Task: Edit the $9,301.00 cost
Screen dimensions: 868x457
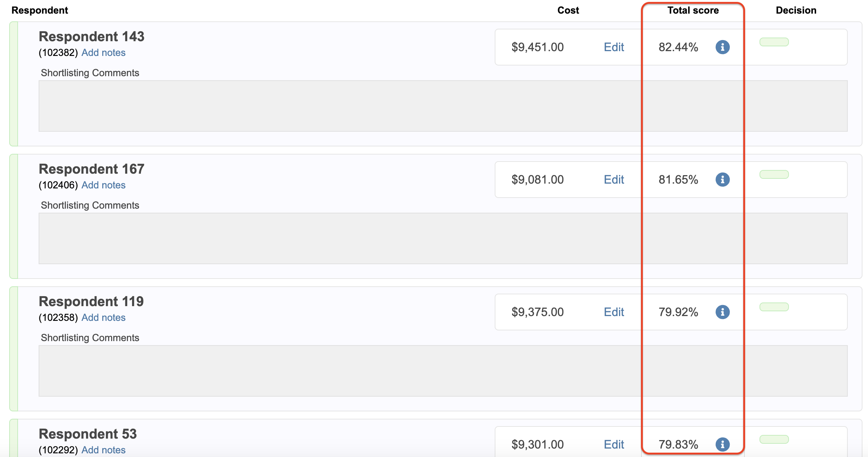Action: pos(614,444)
